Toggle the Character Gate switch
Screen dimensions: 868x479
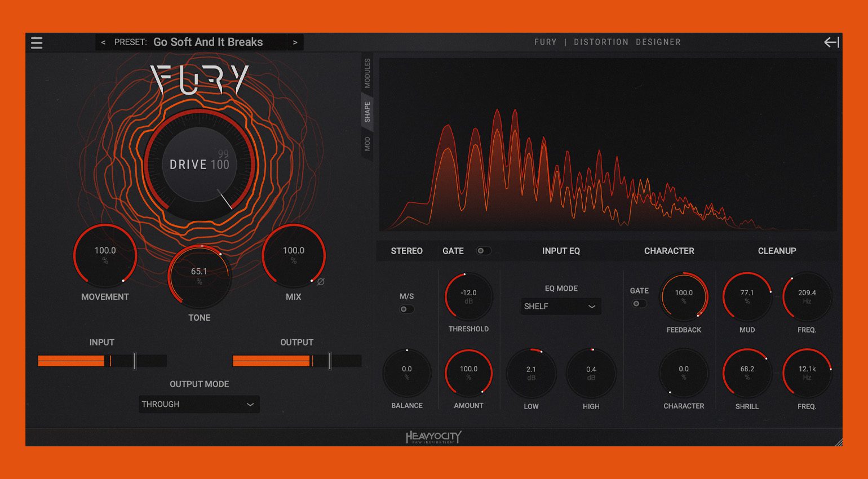pyautogui.click(x=639, y=304)
